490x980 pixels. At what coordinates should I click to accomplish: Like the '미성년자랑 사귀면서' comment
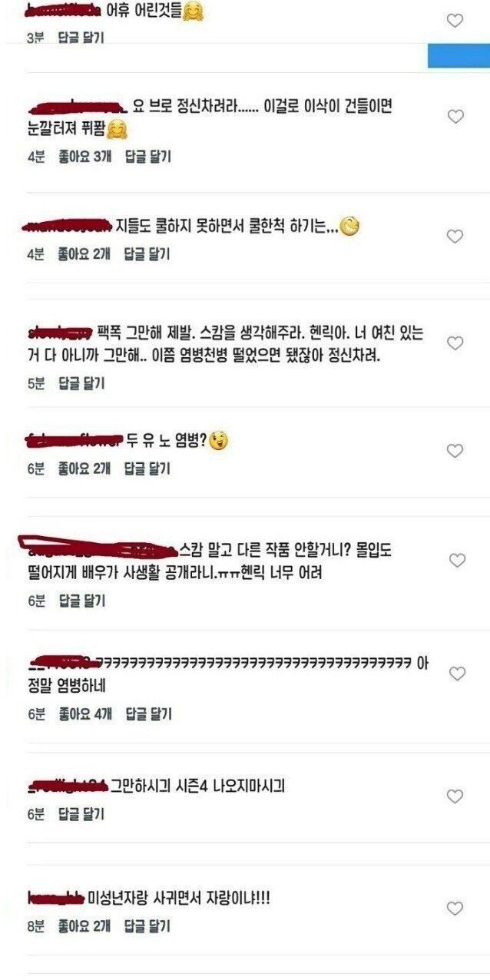pyautogui.click(x=455, y=909)
